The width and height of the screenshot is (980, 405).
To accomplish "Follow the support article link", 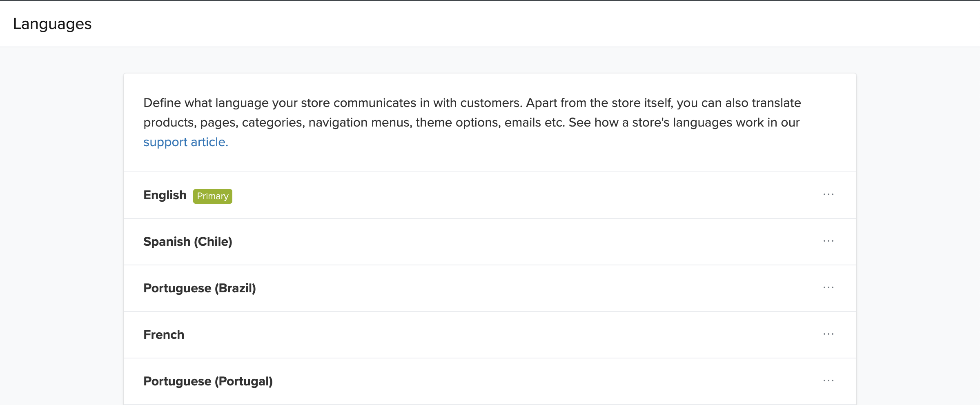I will click(185, 142).
